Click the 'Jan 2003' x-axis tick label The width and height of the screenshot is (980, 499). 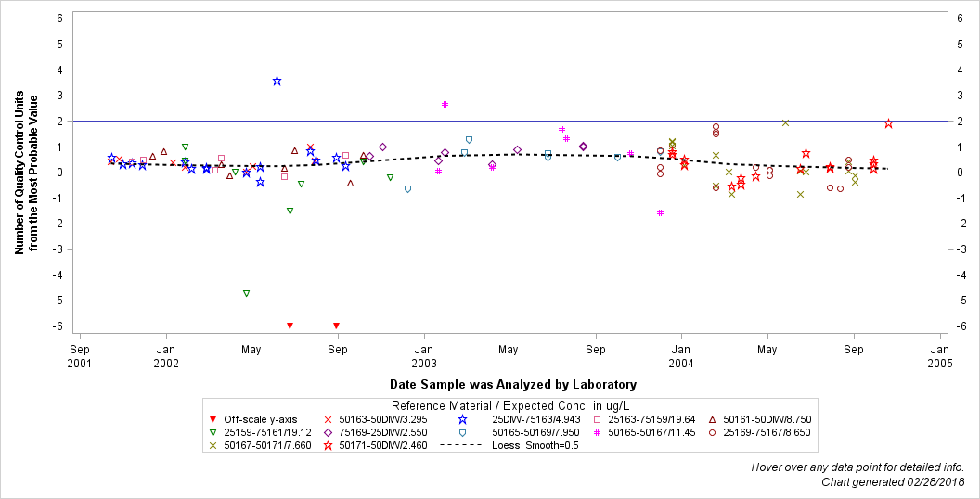424,354
